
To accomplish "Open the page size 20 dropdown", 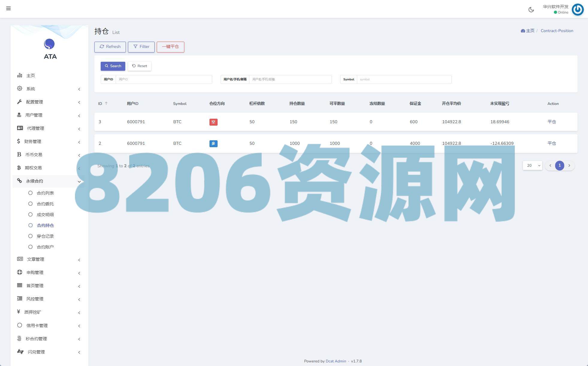I will [532, 165].
